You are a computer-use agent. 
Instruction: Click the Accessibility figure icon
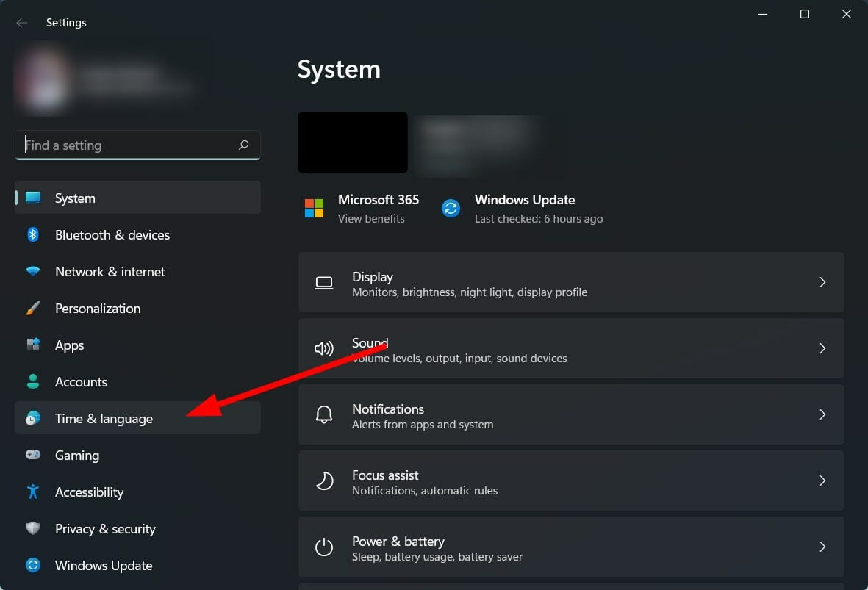pos(33,492)
